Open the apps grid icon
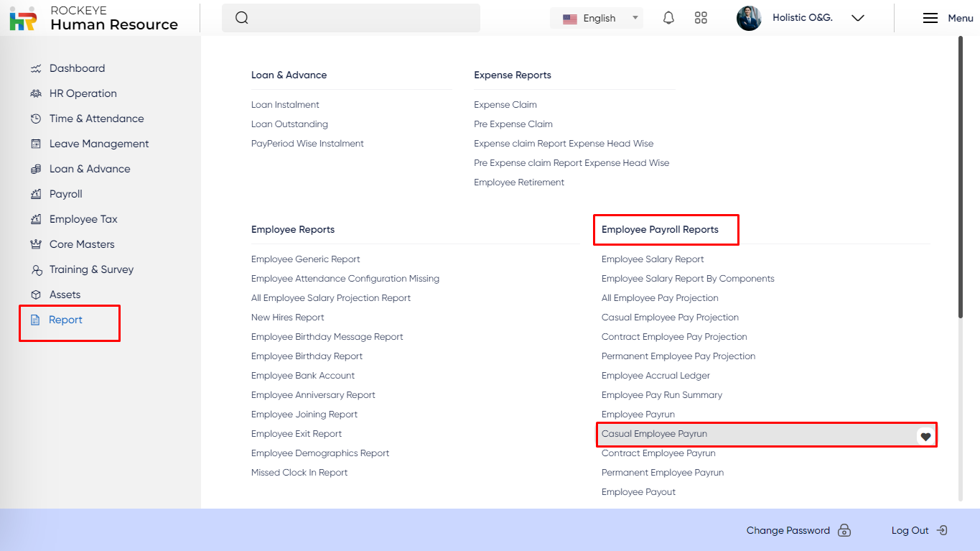980x551 pixels. 701,18
